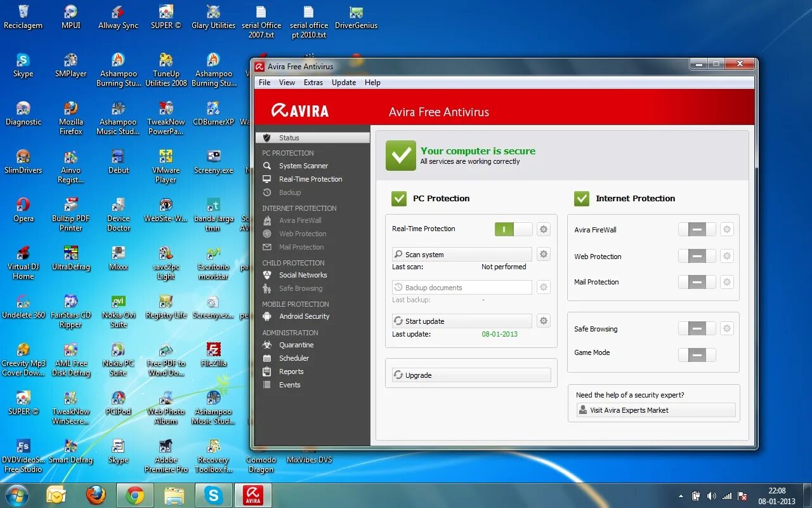Click the Mail Protection settings gear
Viewport: 812px width, 508px height.
pos(727,282)
